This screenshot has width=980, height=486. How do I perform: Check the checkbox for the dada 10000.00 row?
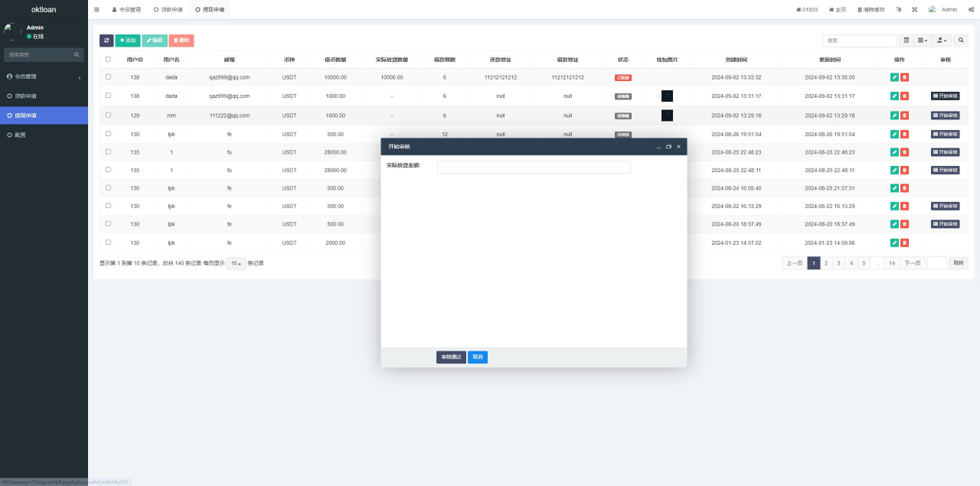(x=108, y=77)
